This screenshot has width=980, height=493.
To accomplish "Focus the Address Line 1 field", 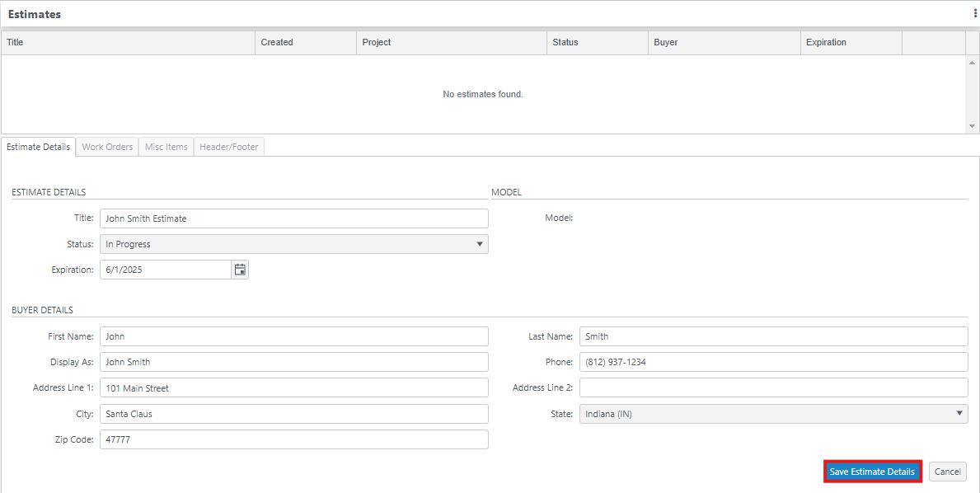I will [293, 388].
